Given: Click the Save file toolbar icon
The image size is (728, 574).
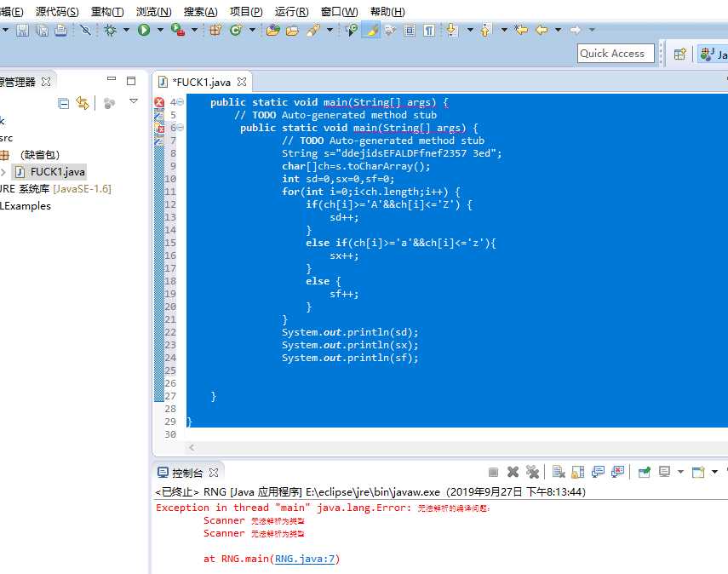Looking at the screenshot, I should tap(22, 30).
